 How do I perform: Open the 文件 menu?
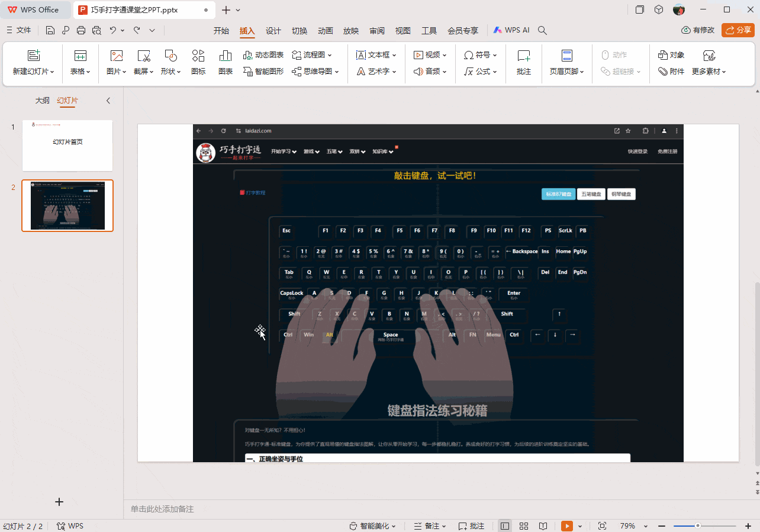click(18, 30)
